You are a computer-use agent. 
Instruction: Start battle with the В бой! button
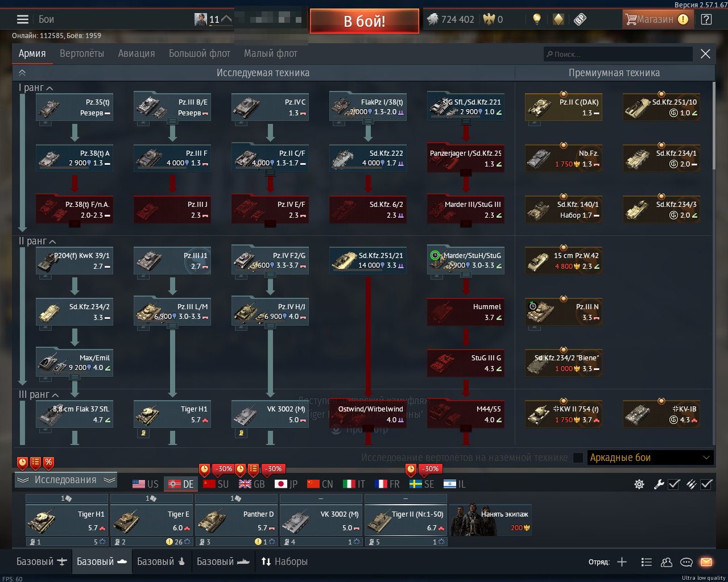pos(365,21)
